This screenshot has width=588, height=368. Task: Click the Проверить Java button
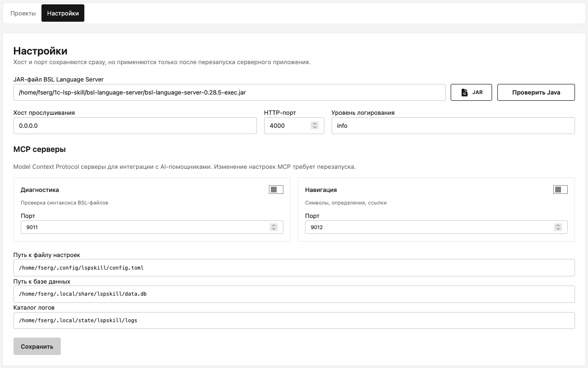(x=536, y=92)
